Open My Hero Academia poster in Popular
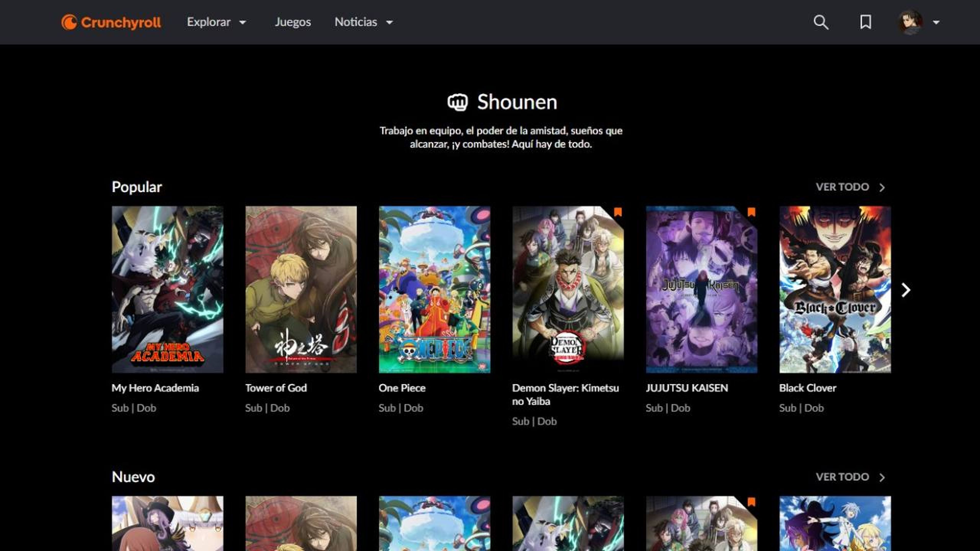 coord(167,289)
